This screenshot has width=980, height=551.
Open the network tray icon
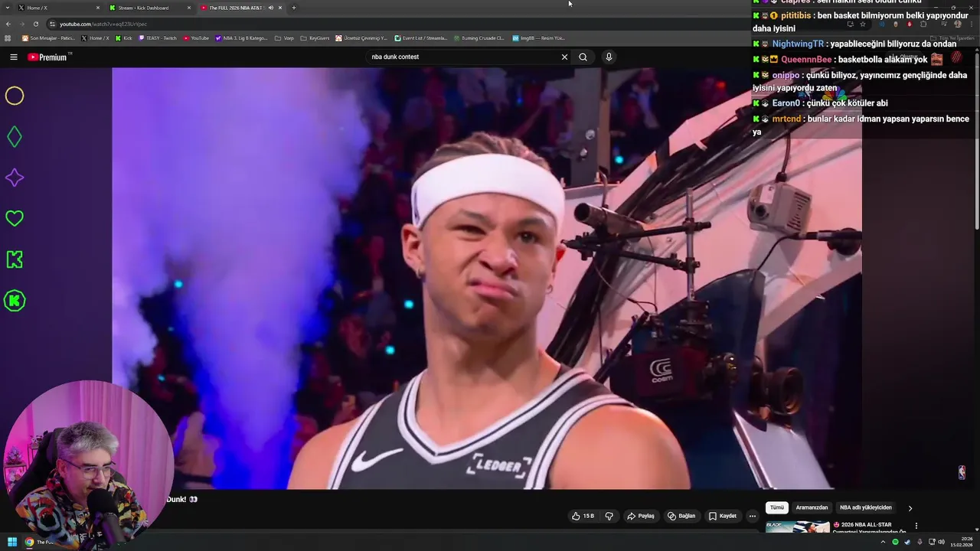coord(932,542)
